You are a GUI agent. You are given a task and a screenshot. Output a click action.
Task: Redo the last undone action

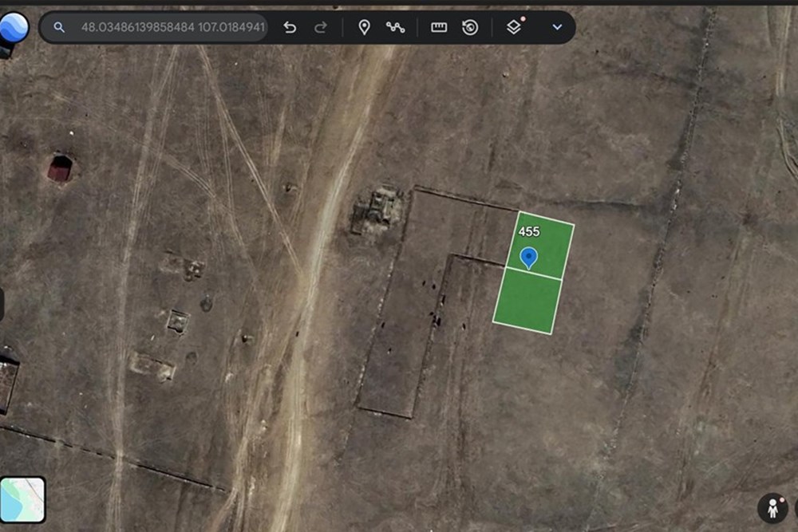point(321,27)
